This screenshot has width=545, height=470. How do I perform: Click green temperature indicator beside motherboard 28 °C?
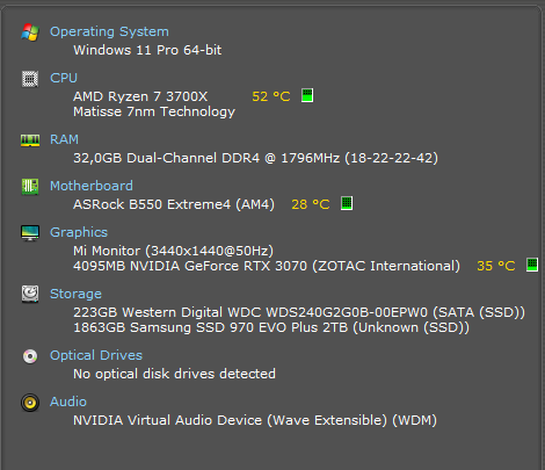pos(347,203)
